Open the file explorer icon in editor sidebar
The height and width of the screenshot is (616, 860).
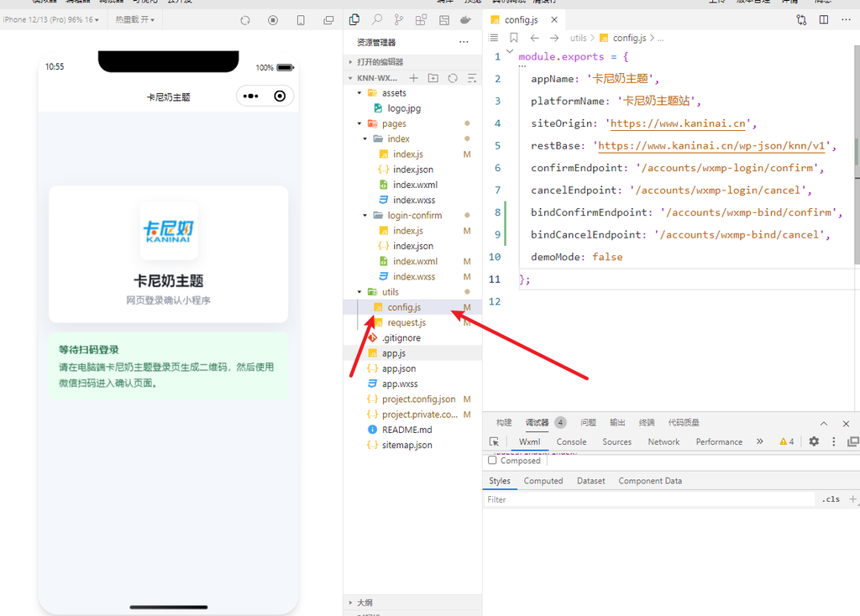[x=354, y=20]
